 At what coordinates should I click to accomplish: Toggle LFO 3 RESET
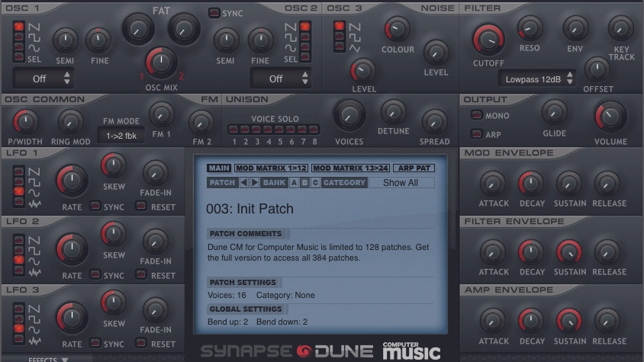[x=141, y=343]
